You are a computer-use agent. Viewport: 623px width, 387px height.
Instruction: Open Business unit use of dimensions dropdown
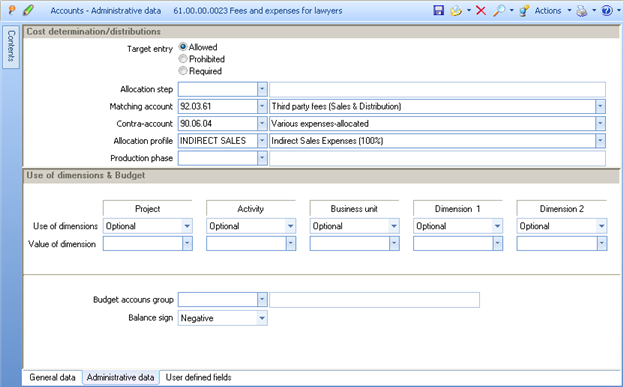pos(394,226)
